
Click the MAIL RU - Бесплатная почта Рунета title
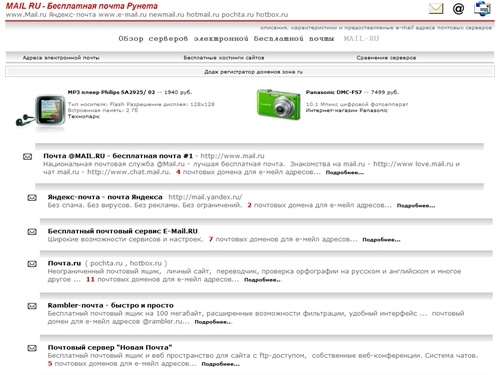82,6
